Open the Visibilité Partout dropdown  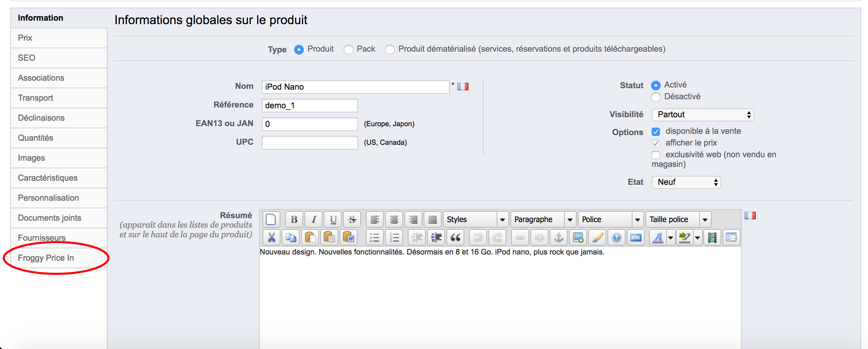click(703, 114)
